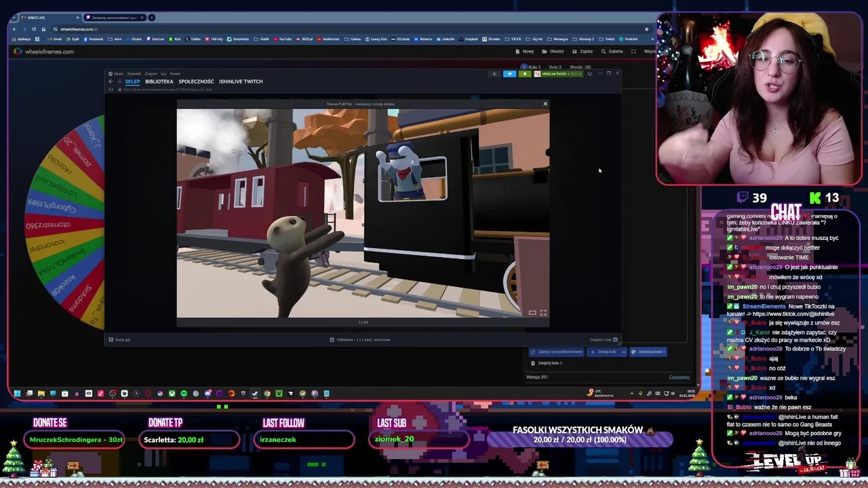
Task: Open the Znajomi menu in Steam
Action: click(x=151, y=73)
